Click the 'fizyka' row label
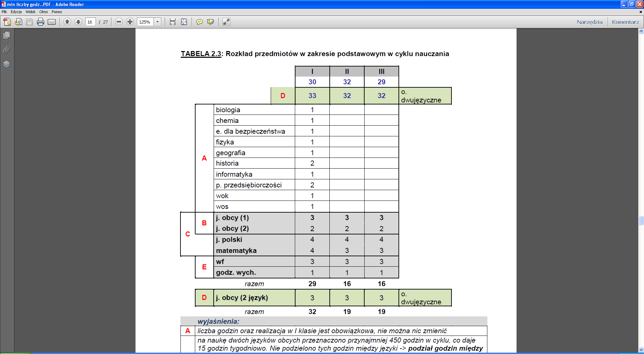This screenshot has width=644, height=354. pyautogui.click(x=225, y=142)
